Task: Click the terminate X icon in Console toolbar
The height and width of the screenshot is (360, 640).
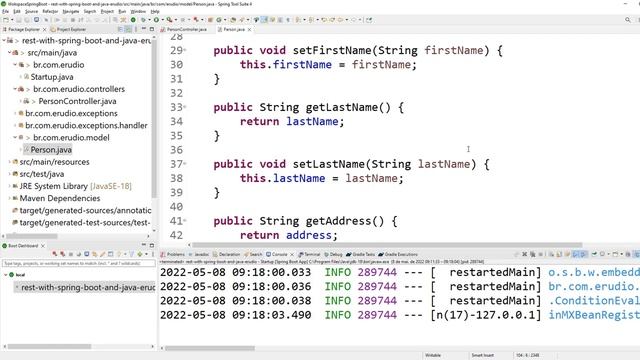Action: 524,254
